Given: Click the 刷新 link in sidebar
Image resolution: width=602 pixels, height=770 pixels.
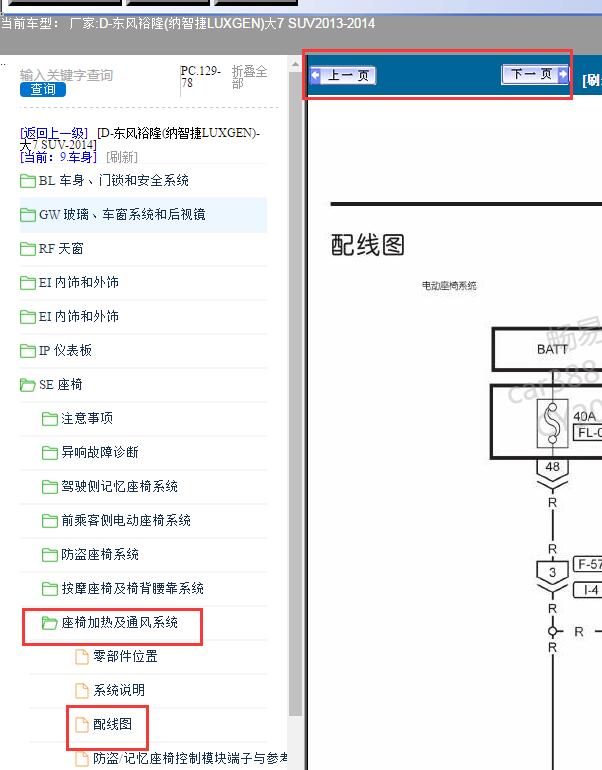Looking at the screenshot, I should 122,157.
